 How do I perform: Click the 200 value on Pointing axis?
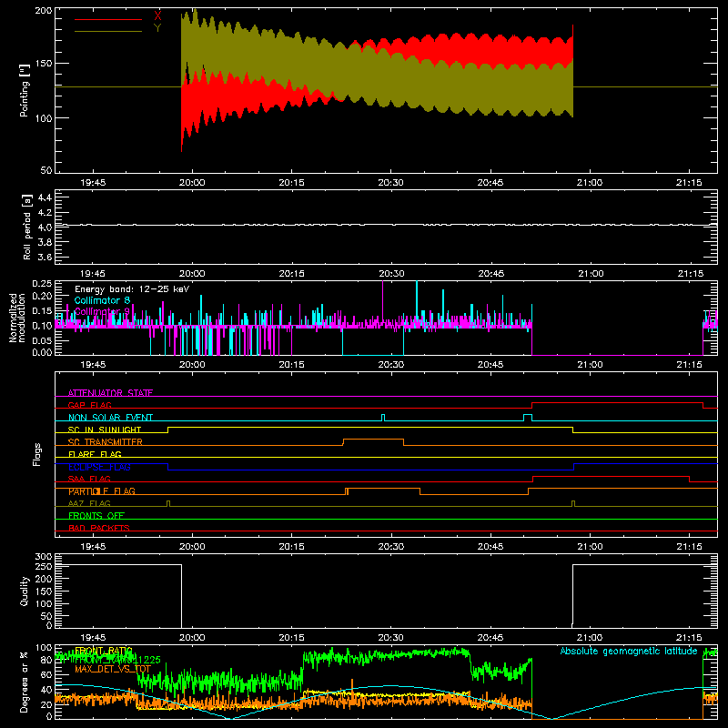(44, 10)
